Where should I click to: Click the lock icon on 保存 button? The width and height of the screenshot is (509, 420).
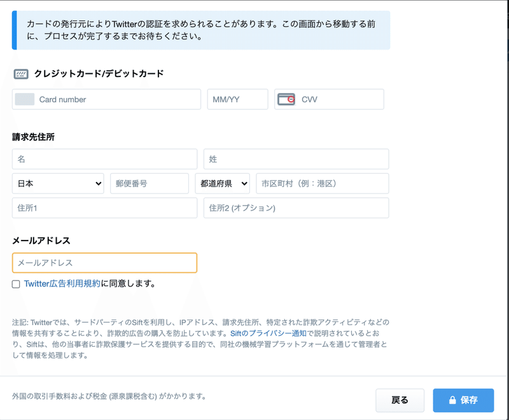(x=452, y=400)
